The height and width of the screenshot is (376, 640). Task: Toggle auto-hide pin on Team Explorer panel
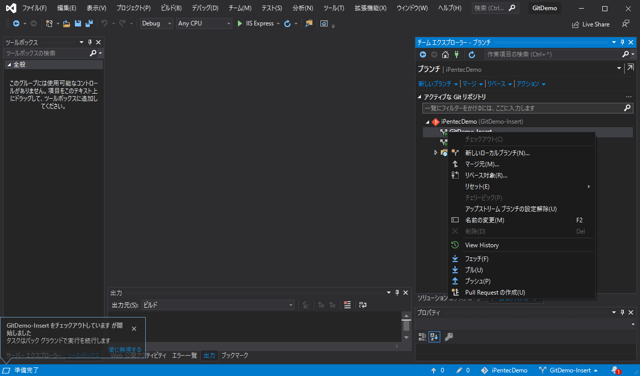[622, 42]
